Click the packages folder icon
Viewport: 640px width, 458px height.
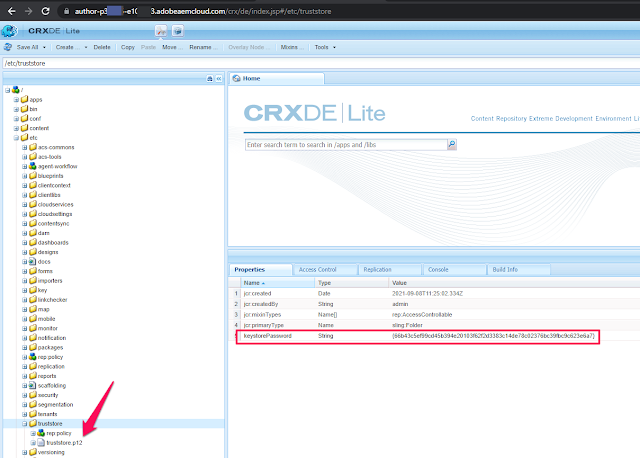33,347
